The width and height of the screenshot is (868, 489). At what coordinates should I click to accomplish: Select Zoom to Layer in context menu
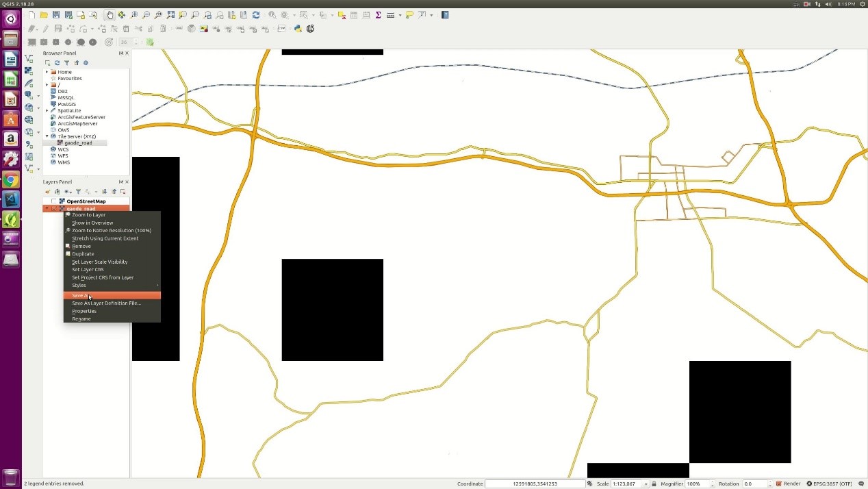click(x=88, y=215)
